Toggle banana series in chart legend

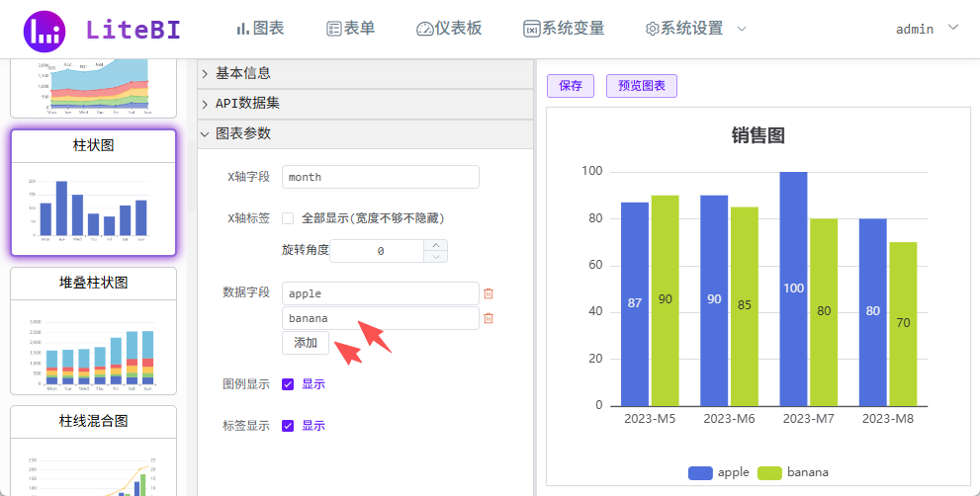pyautogui.click(x=793, y=473)
